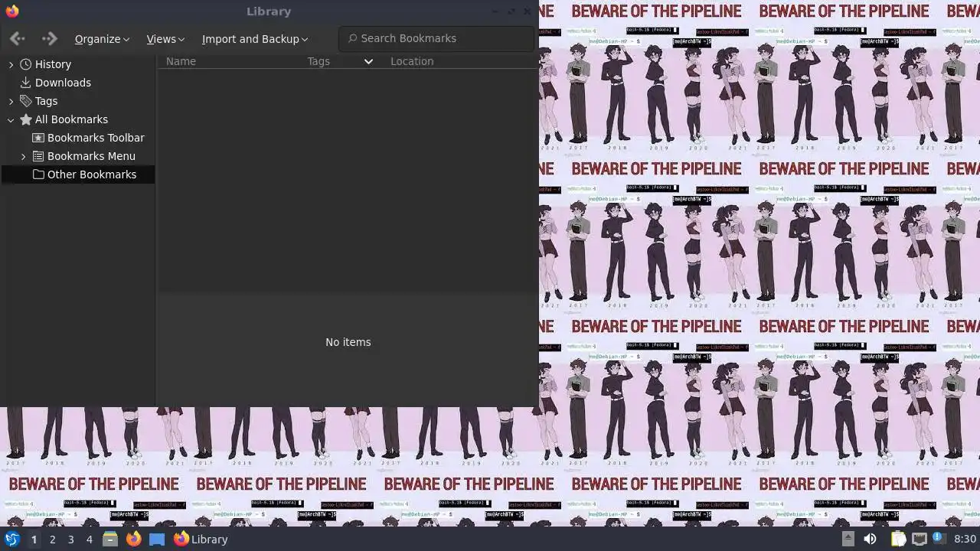Sort by Tags column header

tap(318, 61)
